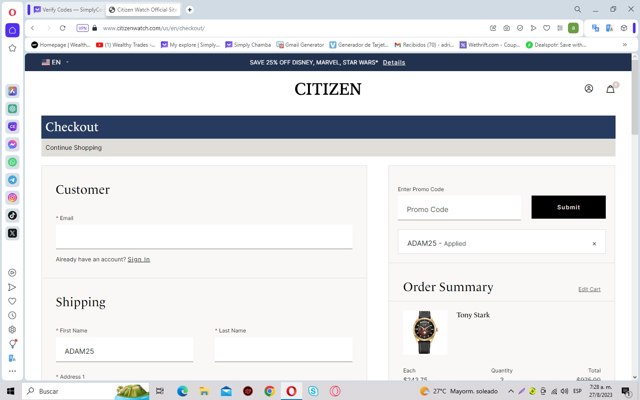Viewport: 640px width, 400px height.
Task: Click the Sign In link
Action: click(x=139, y=259)
